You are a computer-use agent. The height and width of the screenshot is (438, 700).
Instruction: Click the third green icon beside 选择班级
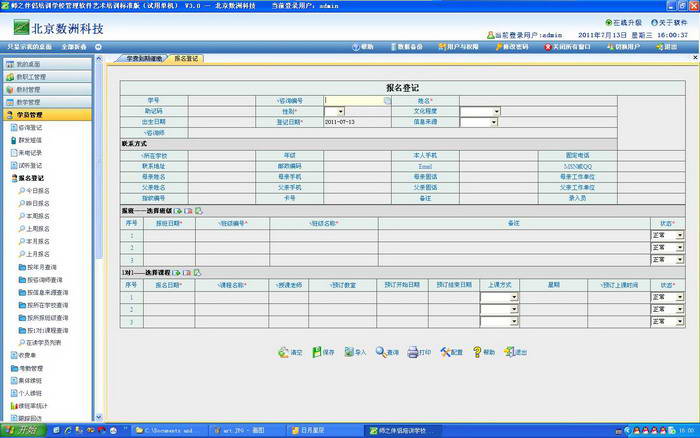tap(199, 211)
